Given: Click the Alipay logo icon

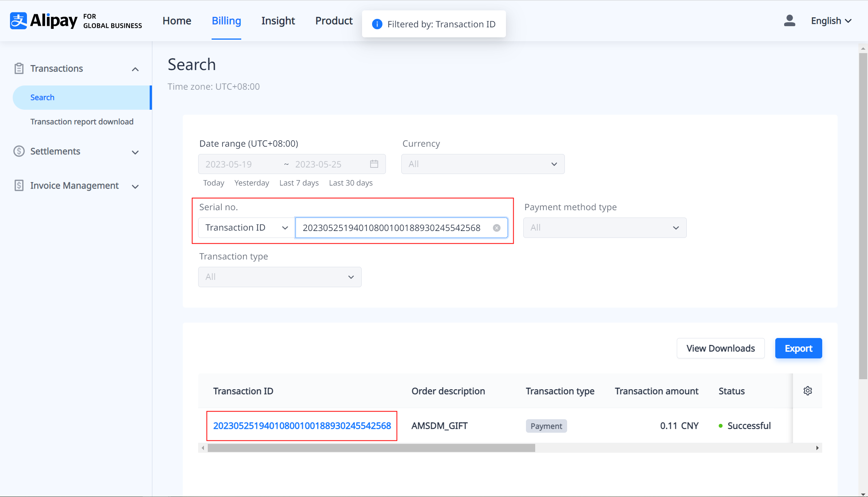Looking at the screenshot, I should point(18,21).
